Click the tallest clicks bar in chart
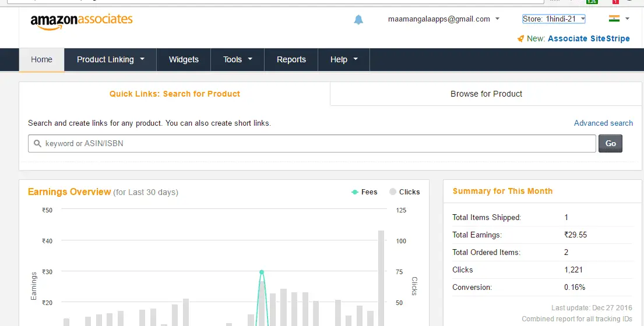The image size is (644, 326). (381, 278)
